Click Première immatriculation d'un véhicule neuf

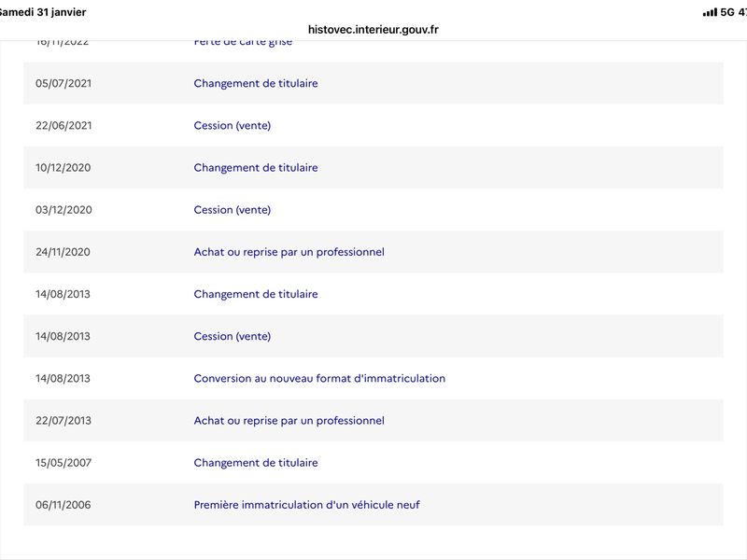307,505
